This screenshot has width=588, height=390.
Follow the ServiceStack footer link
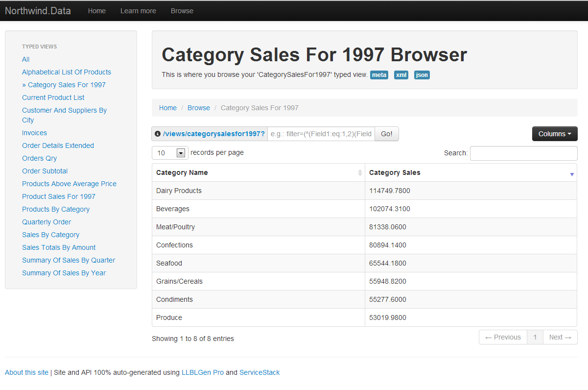click(x=259, y=372)
